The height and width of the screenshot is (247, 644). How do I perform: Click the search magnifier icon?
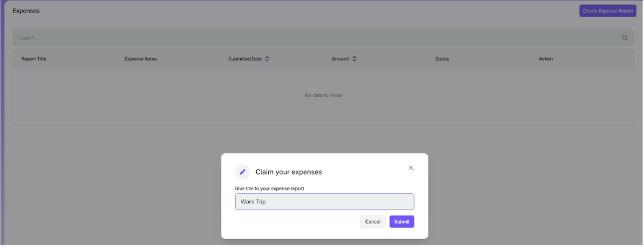[x=625, y=38]
